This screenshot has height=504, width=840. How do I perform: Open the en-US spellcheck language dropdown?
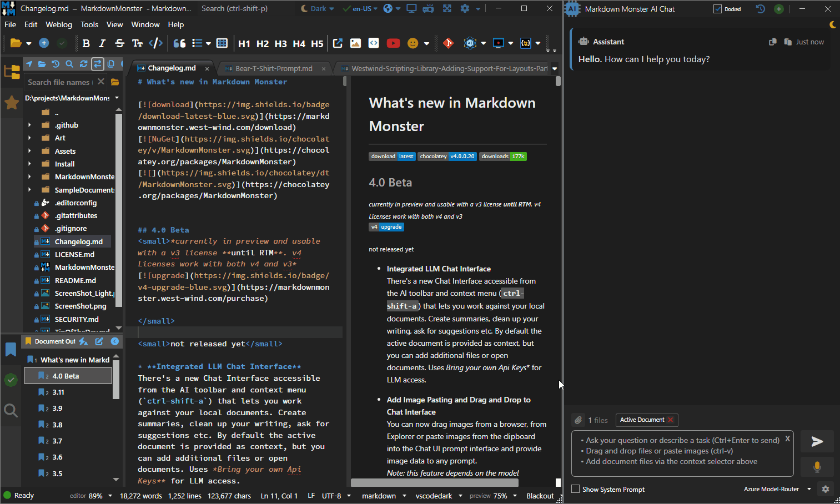(x=361, y=8)
